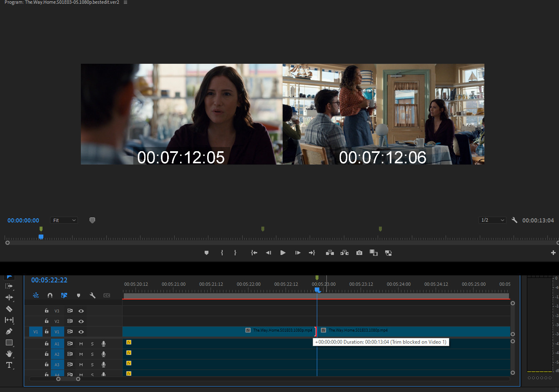
Task: Select the Track Select Forward tool
Action: click(9, 286)
